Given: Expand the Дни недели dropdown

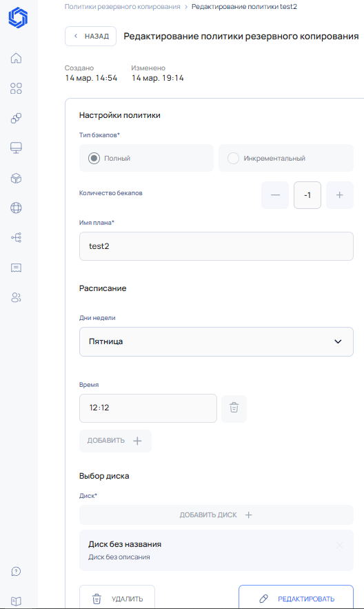Looking at the screenshot, I should [216, 342].
